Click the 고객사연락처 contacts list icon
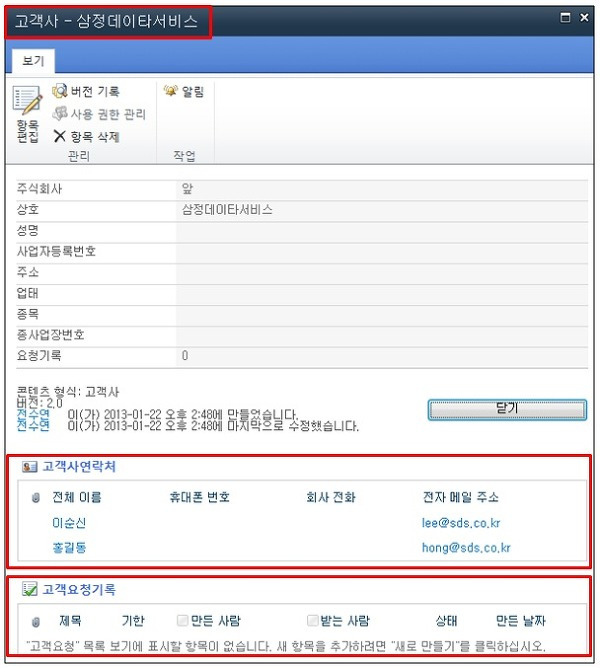Viewport: 600px width, 668px height. tap(29, 466)
